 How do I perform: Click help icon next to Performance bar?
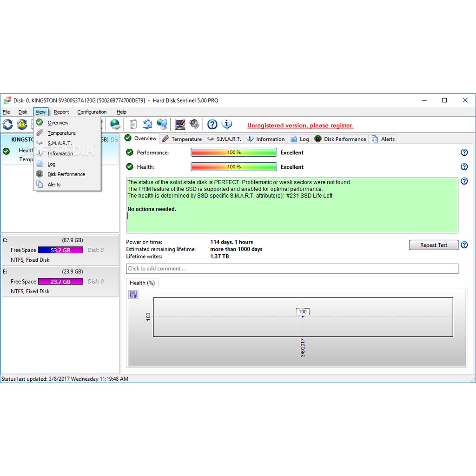coord(464,152)
